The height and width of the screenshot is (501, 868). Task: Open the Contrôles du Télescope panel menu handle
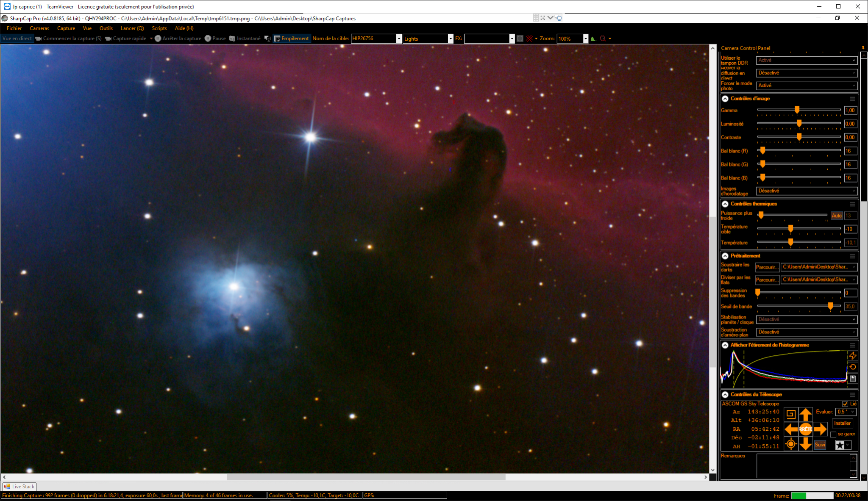(852, 395)
